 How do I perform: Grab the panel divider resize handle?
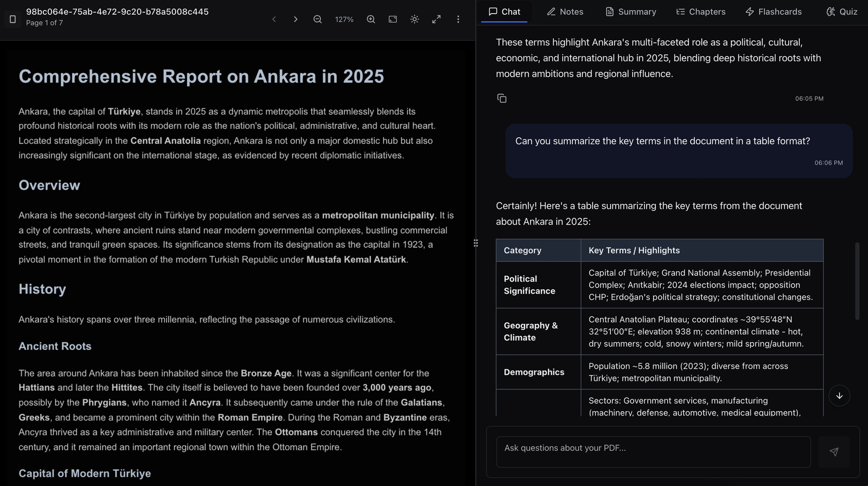[x=476, y=243]
